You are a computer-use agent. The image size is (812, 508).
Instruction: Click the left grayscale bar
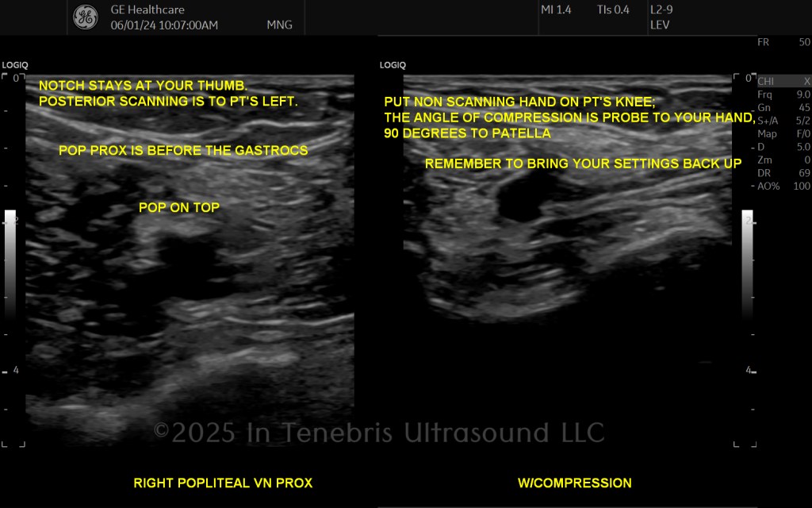pyautogui.click(x=10, y=264)
